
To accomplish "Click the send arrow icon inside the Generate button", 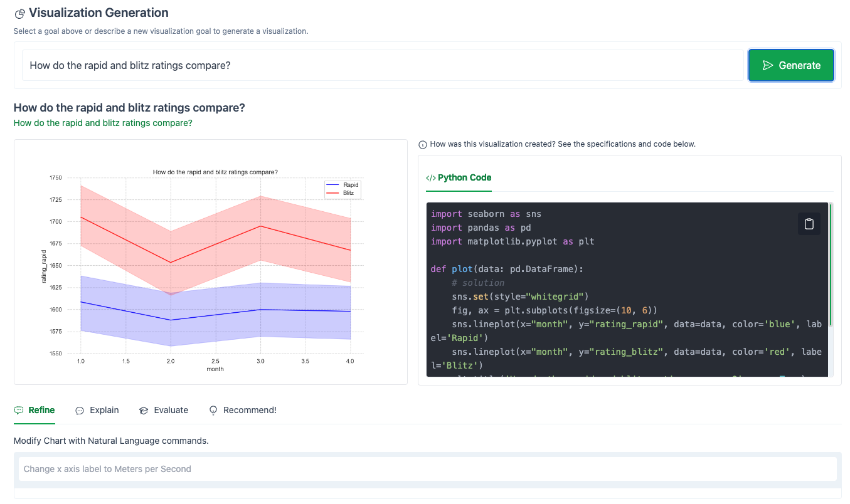I will click(x=768, y=65).
